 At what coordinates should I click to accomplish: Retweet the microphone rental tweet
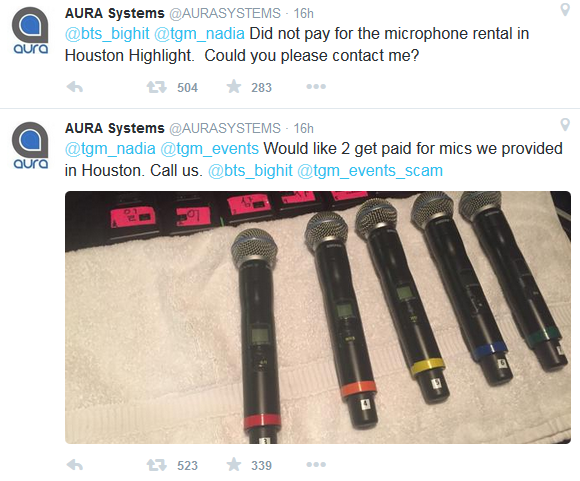coord(157,87)
